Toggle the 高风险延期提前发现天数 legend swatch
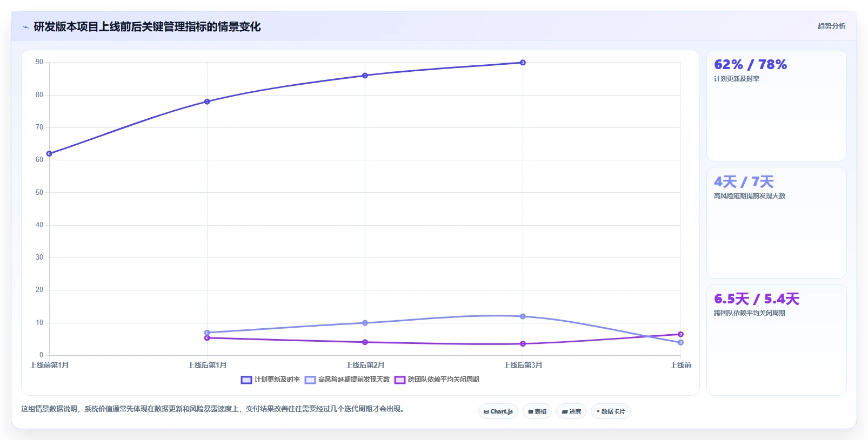 [310, 380]
